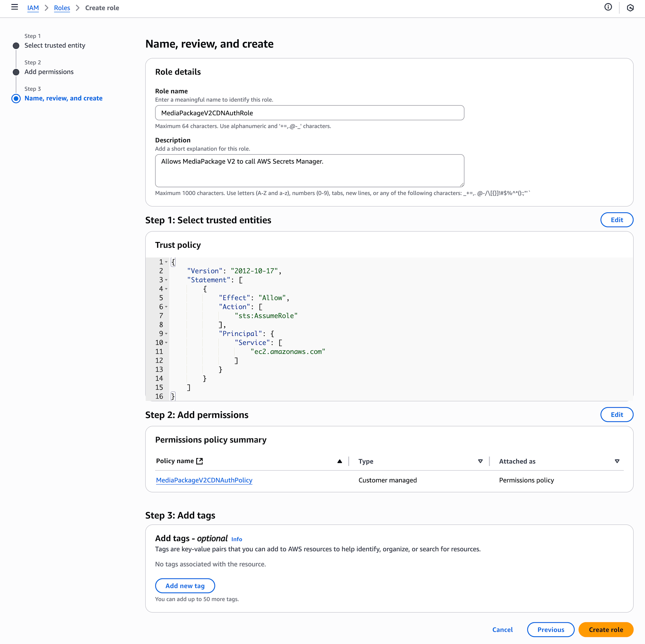Click Add new tag button
Image resolution: width=645 pixels, height=644 pixels.
pyautogui.click(x=185, y=586)
